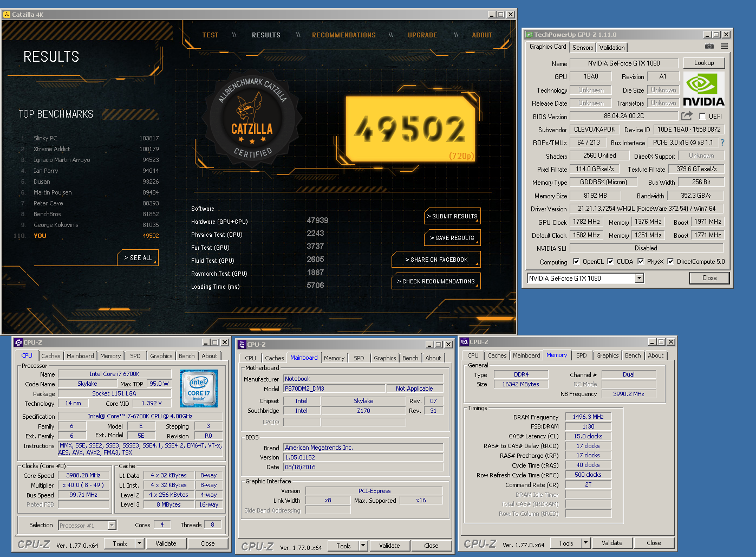Click the DRAM Frequency value 1496.3 MHz
Image resolution: width=756 pixels, height=557 pixels.
coord(588,417)
